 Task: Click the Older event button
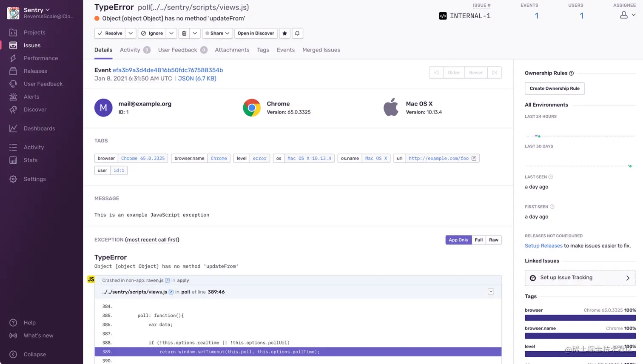pyautogui.click(x=454, y=73)
